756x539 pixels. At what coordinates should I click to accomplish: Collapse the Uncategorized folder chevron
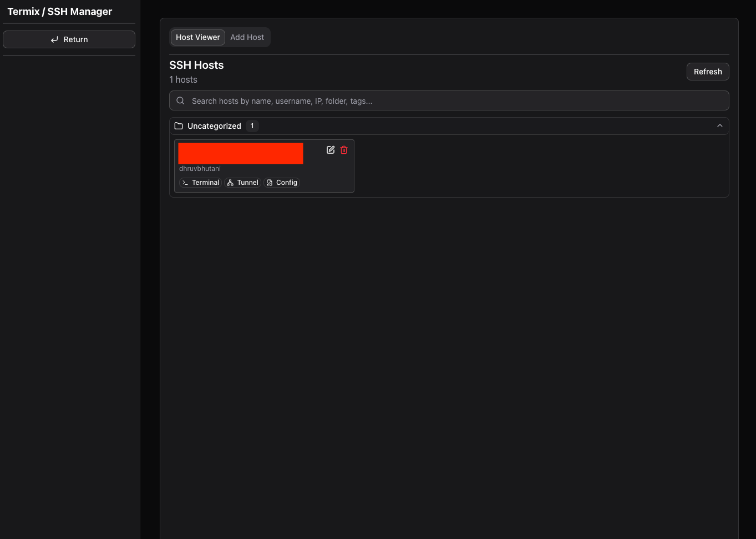click(x=720, y=126)
